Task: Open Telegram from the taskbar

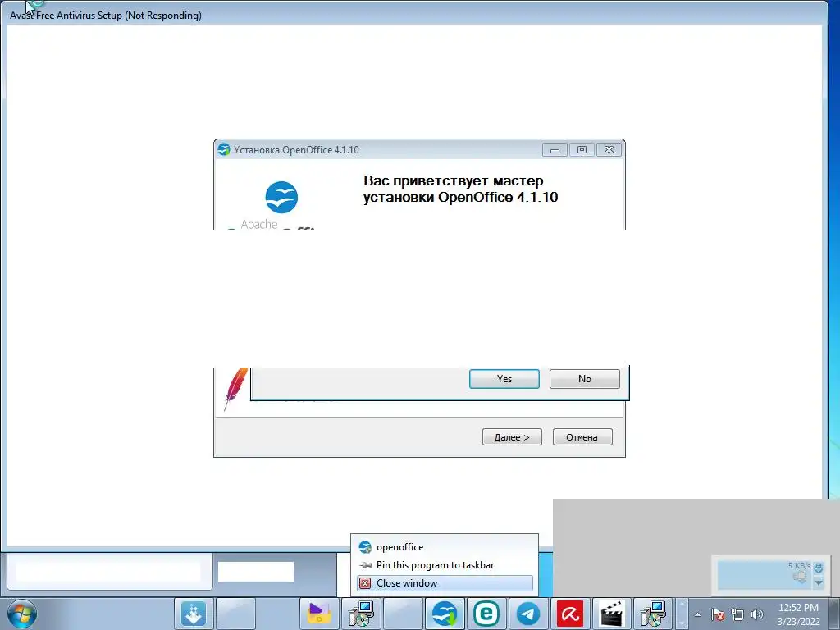Action: (528, 614)
